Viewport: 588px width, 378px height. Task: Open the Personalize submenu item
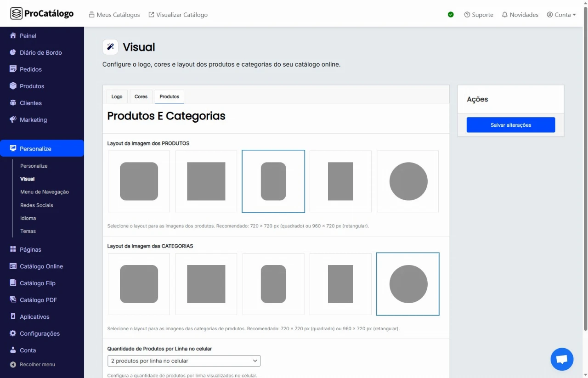point(34,166)
